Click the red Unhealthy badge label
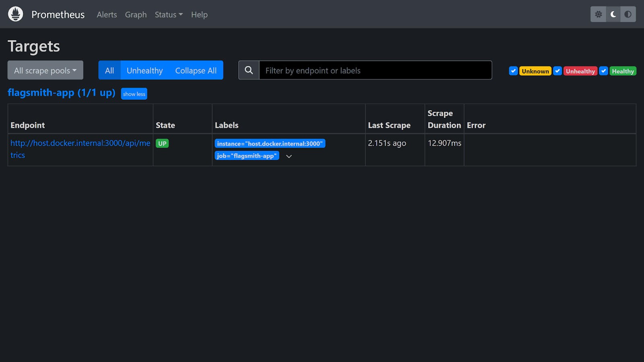This screenshot has height=362, width=644. [x=580, y=71]
